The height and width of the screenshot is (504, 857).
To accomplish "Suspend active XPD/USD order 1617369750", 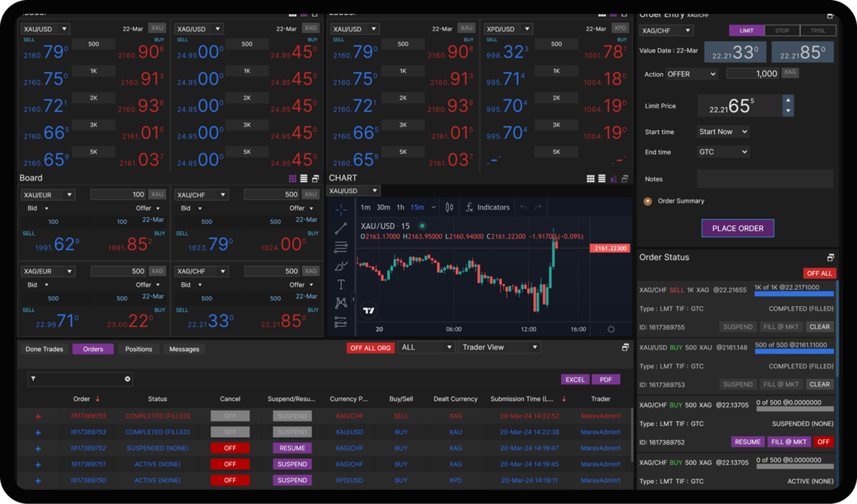I will (292, 481).
